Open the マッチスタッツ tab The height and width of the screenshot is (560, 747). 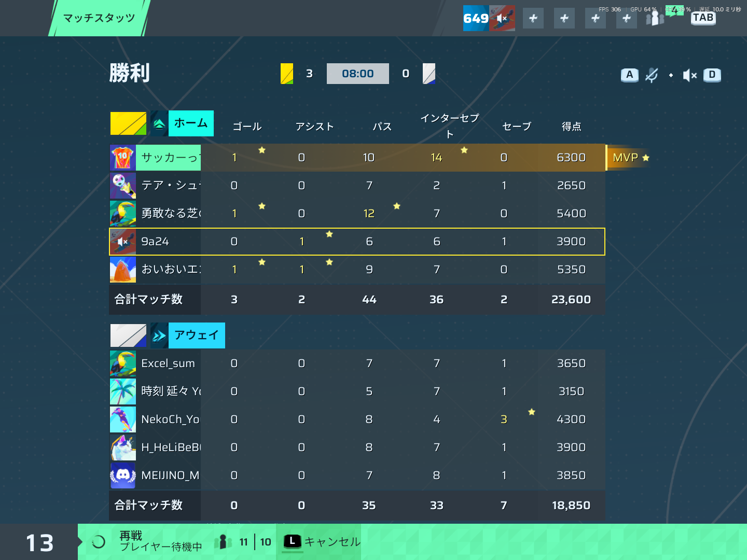point(99,18)
